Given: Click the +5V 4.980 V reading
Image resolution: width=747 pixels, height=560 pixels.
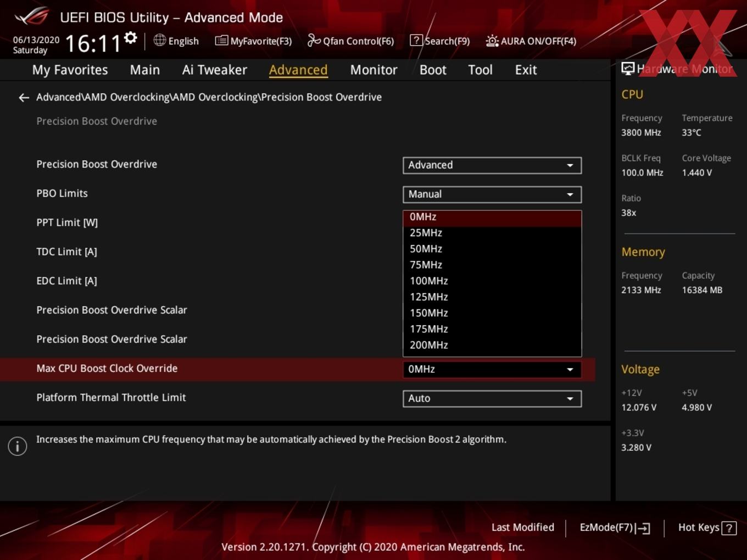Looking at the screenshot, I should click(696, 407).
